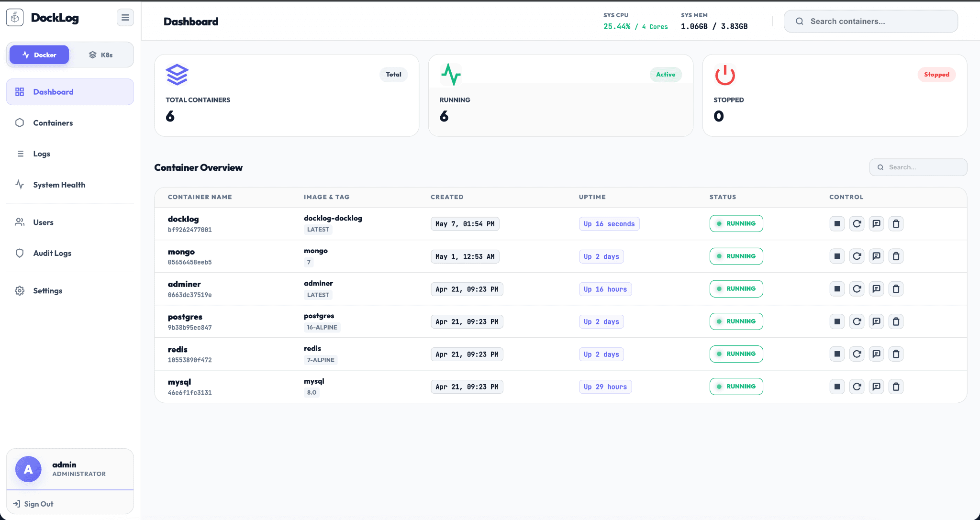
Task: View logs of mongo container
Action: (876, 256)
